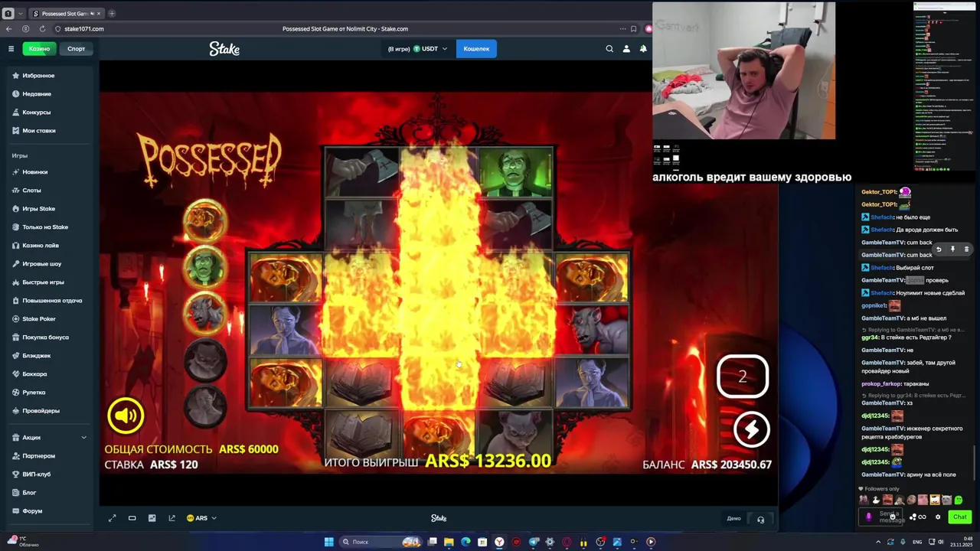Click the Stake Poker sidebar icon
This screenshot has width=980, height=551.
[x=15, y=319]
